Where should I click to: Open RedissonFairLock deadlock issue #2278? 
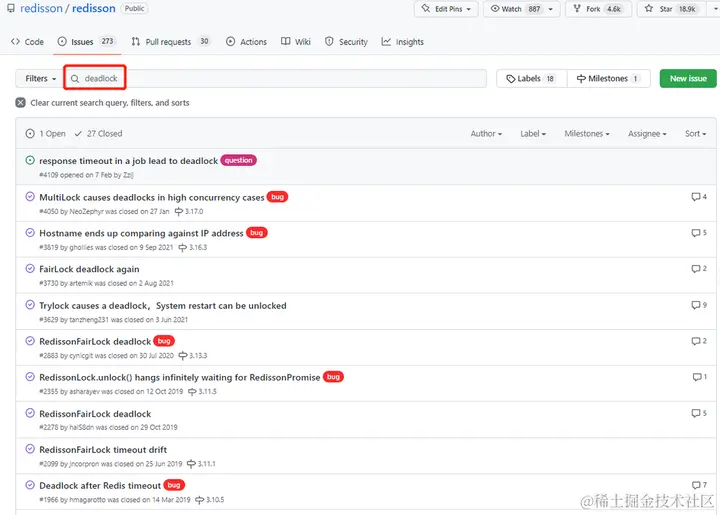coord(95,414)
